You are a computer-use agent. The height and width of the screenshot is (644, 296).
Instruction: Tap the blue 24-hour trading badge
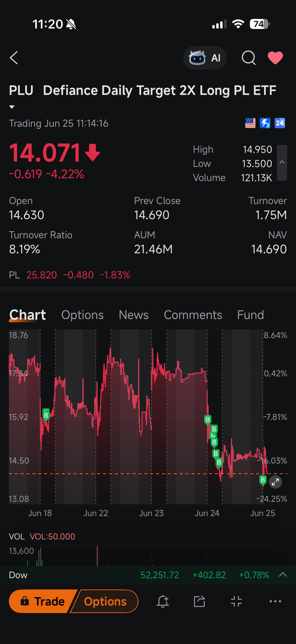(280, 123)
